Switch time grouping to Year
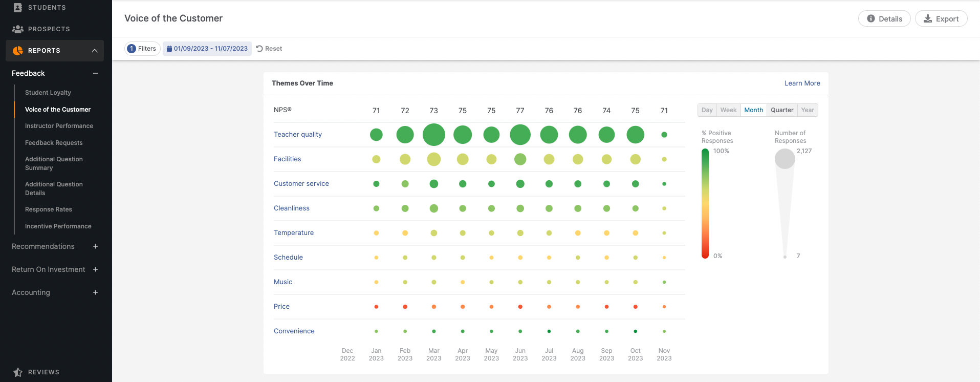 tap(807, 110)
